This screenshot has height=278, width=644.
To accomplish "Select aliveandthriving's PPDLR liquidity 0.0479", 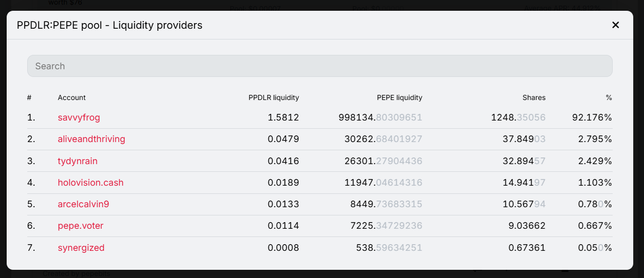I will coord(283,139).
